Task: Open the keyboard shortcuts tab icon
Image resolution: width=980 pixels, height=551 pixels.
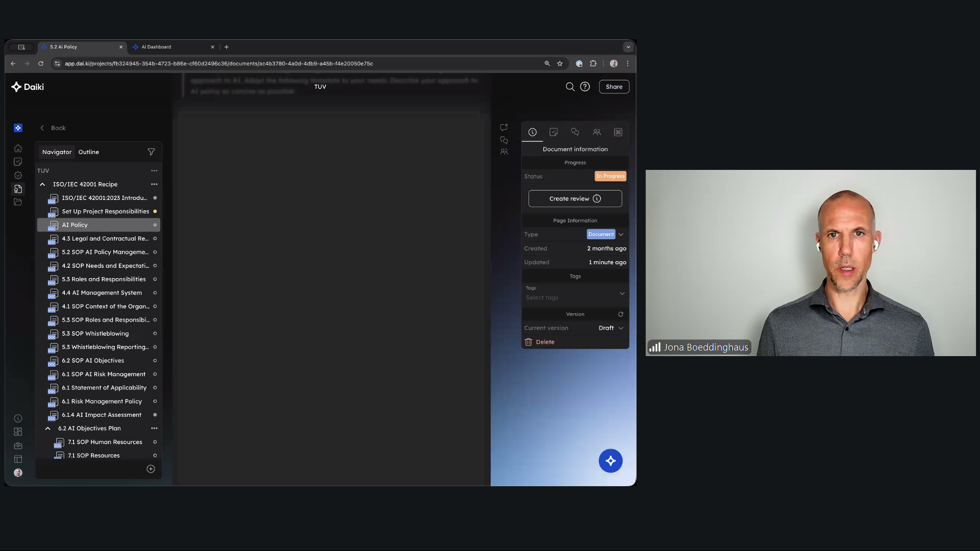Action: tap(618, 132)
